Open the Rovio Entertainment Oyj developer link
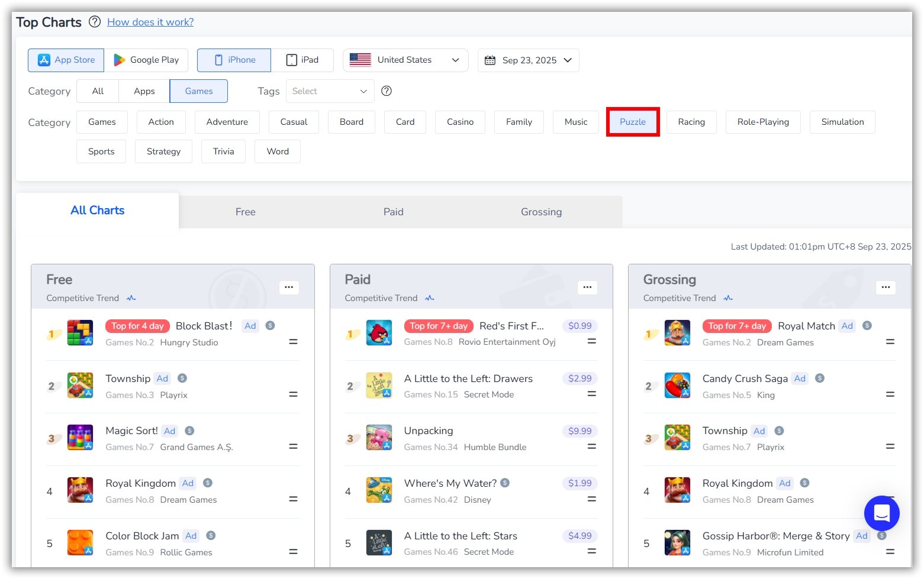 pos(507,342)
